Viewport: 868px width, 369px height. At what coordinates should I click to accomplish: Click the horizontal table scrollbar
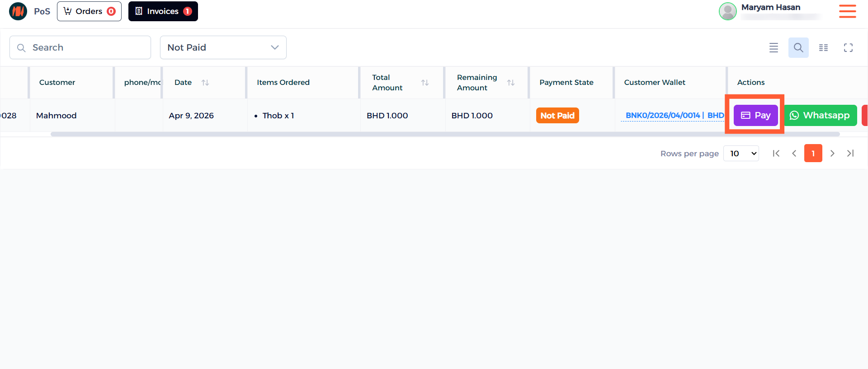click(445, 134)
